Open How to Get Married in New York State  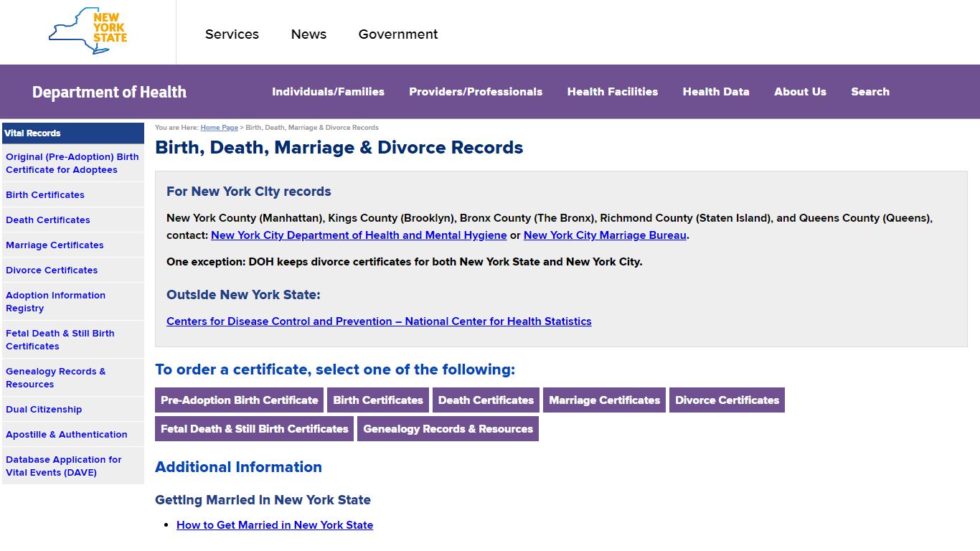tap(275, 525)
